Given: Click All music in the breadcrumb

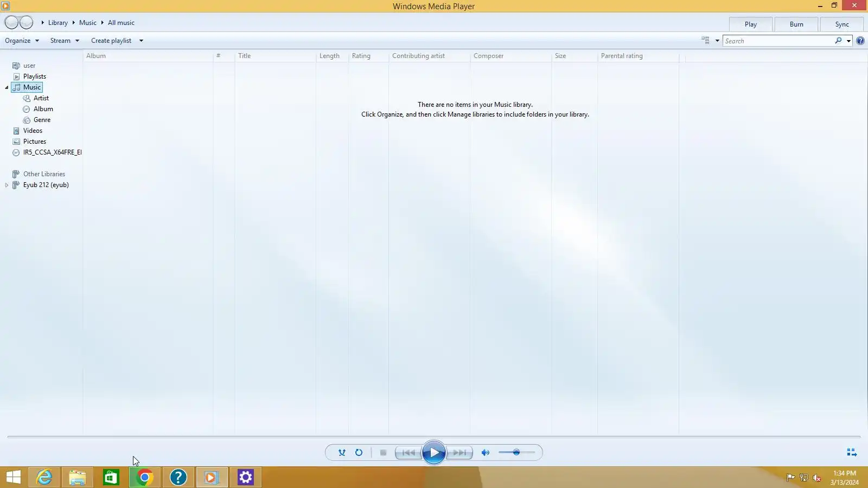Looking at the screenshot, I should point(121,23).
